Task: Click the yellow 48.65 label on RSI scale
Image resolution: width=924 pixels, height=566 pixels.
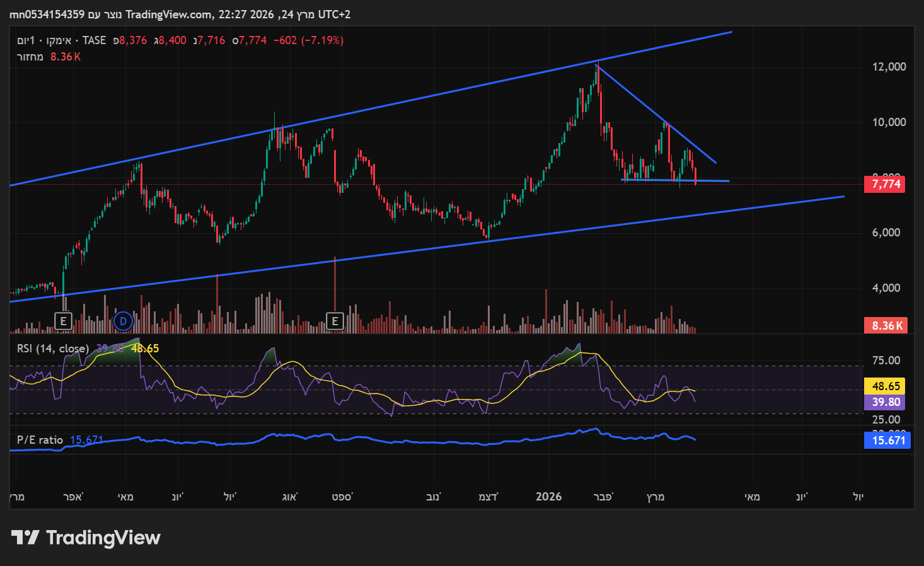Action: (885, 386)
